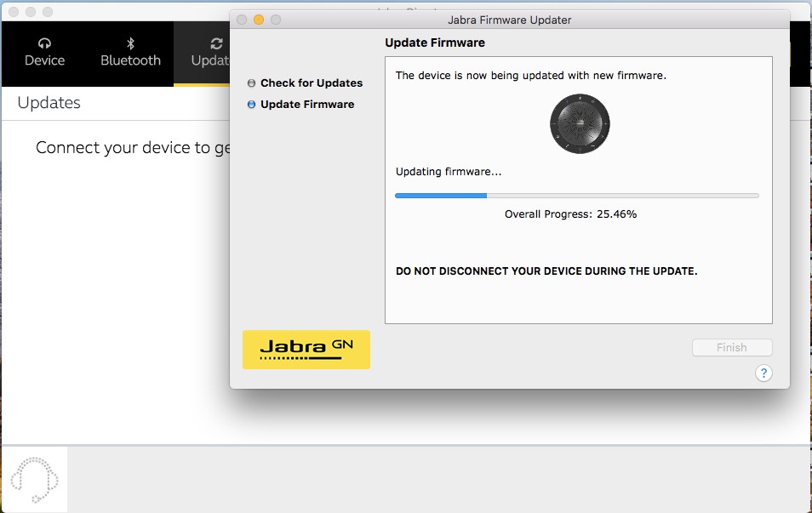Click the firmware update progress bar
Viewport: 812px width, 513px height.
tap(577, 196)
